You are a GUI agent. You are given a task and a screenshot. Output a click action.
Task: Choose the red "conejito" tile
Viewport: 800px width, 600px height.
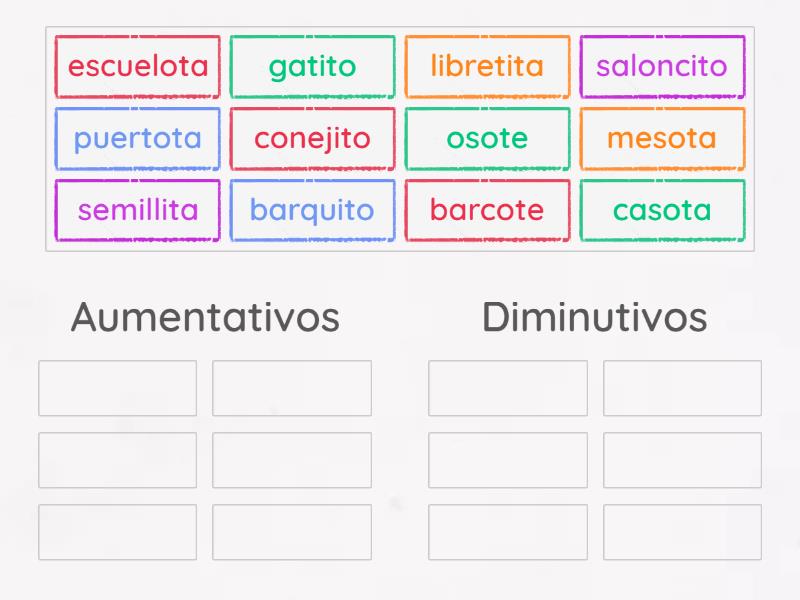(312, 138)
